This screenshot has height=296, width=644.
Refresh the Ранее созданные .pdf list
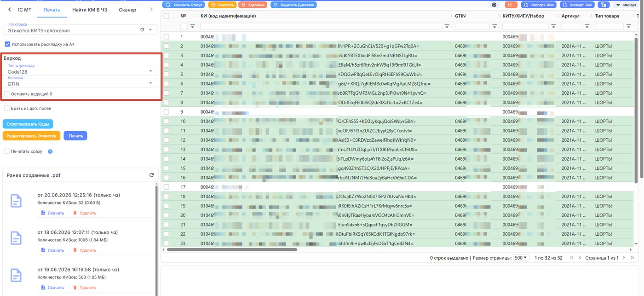click(x=152, y=175)
